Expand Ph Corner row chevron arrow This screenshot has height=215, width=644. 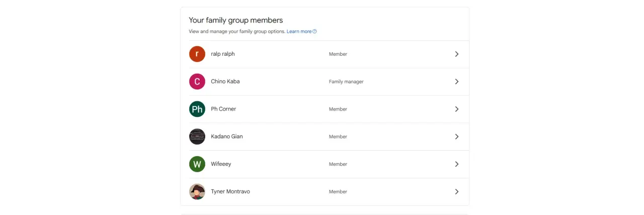(x=457, y=109)
